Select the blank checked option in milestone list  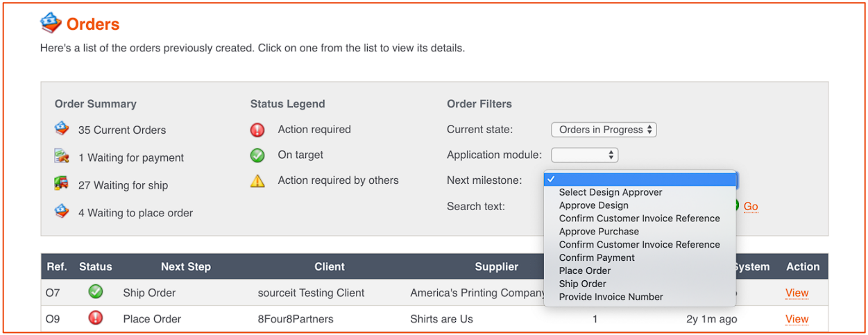click(x=640, y=180)
